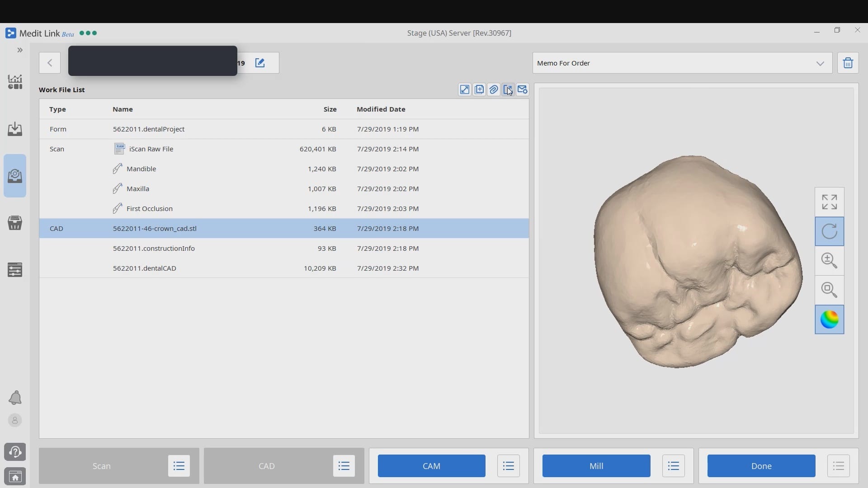Viewport: 868px width, 488px height.
Task: Select the CAD tab at the bottom
Action: tap(266, 465)
